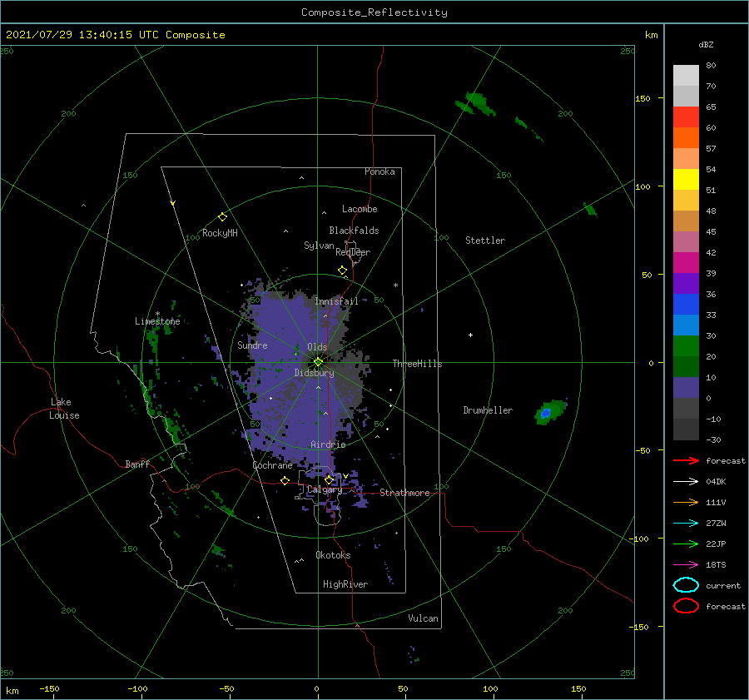Click the Sylvan label
This screenshot has width=749, height=700.
pos(319,246)
